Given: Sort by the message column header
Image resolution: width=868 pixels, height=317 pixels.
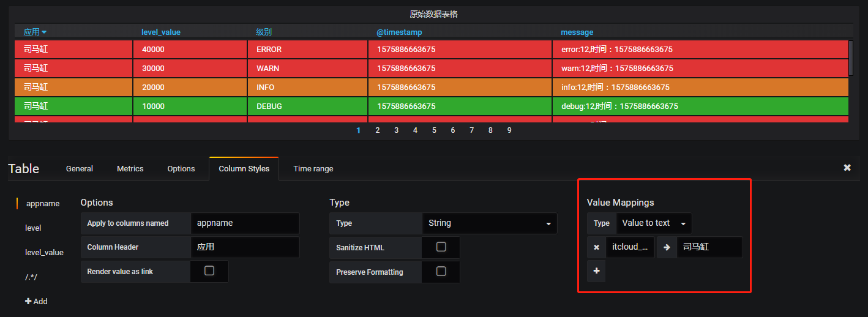Looking at the screenshot, I should coord(577,32).
